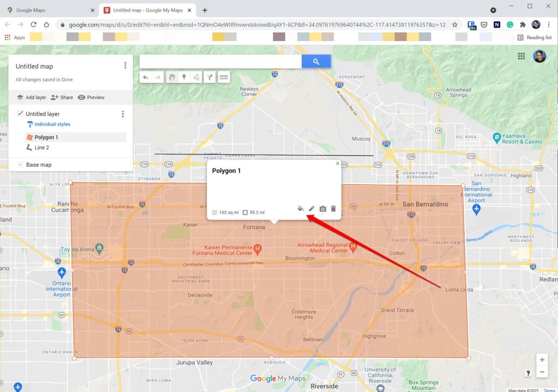
Task: Add a photo to Polygon 1 via camera icon
Action: point(323,208)
